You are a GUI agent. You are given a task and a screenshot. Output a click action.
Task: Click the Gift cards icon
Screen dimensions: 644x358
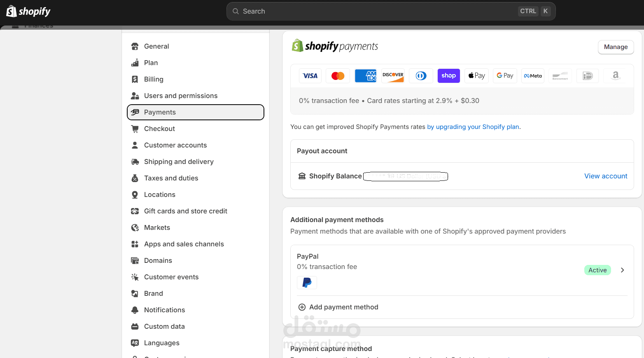[135, 211]
